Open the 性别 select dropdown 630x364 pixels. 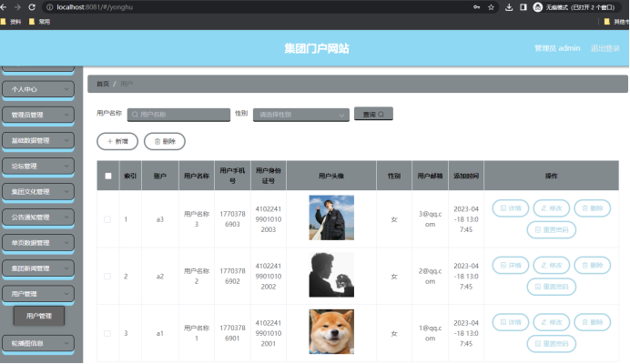[x=301, y=115]
